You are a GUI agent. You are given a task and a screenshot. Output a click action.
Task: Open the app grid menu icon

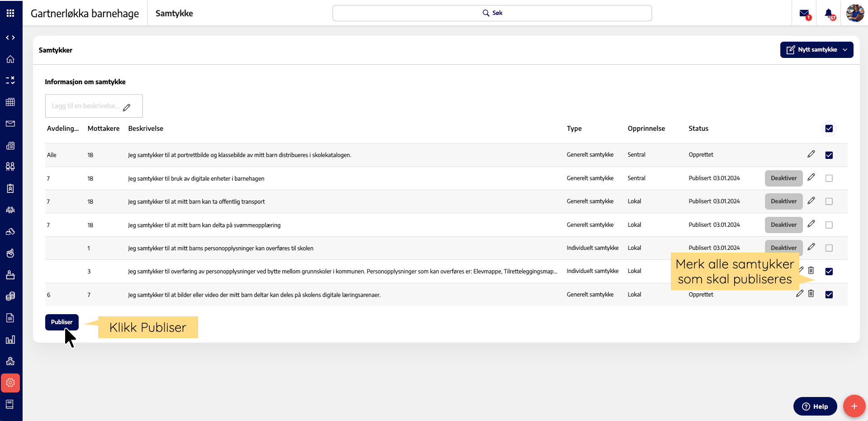[x=10, y=13]
